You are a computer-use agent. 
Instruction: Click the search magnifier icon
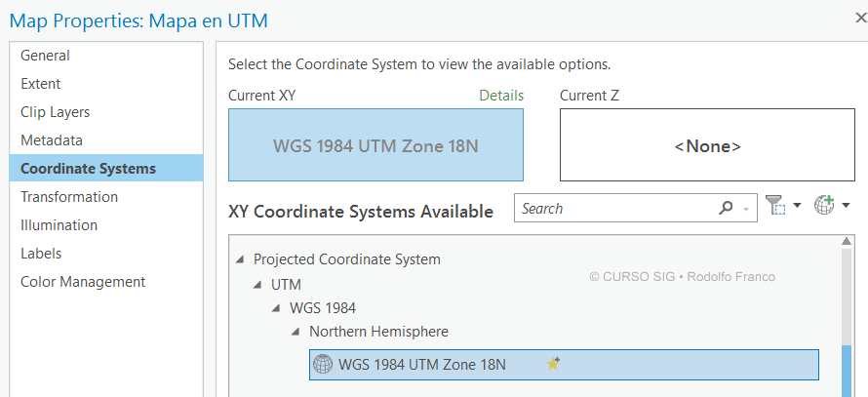(726, 208)
